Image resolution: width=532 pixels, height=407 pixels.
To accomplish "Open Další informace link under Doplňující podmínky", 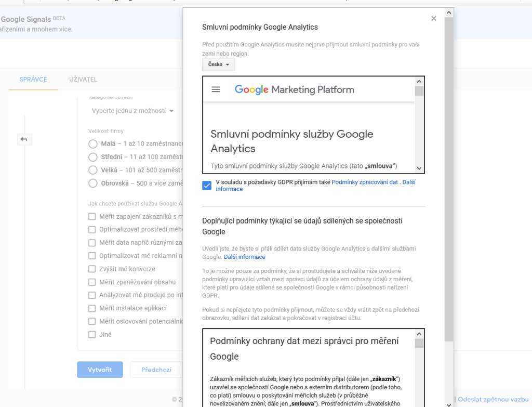I will pos(245,257).
